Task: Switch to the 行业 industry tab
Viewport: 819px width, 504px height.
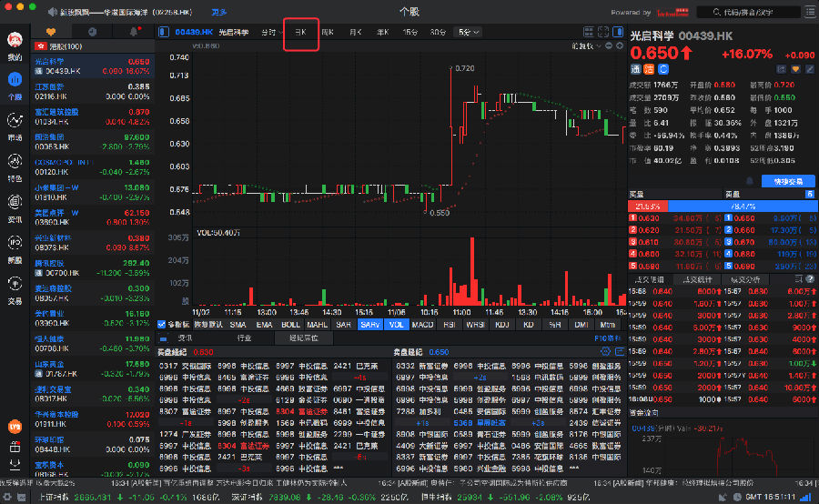Action: 244,338
